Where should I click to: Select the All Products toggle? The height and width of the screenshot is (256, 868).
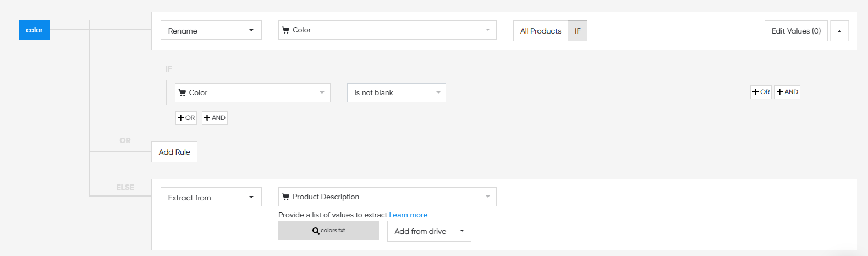coord(540,31)
